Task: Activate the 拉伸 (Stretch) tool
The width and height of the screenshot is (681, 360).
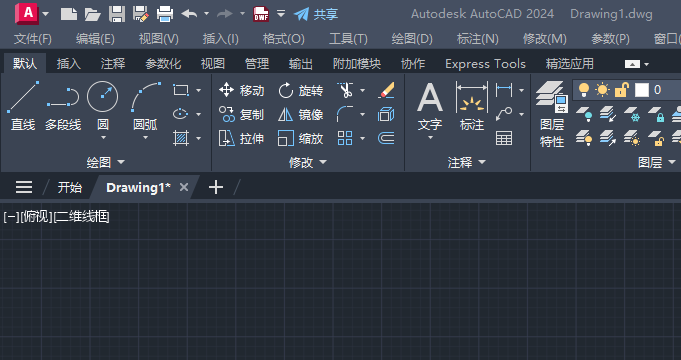Action: (241, 139)
